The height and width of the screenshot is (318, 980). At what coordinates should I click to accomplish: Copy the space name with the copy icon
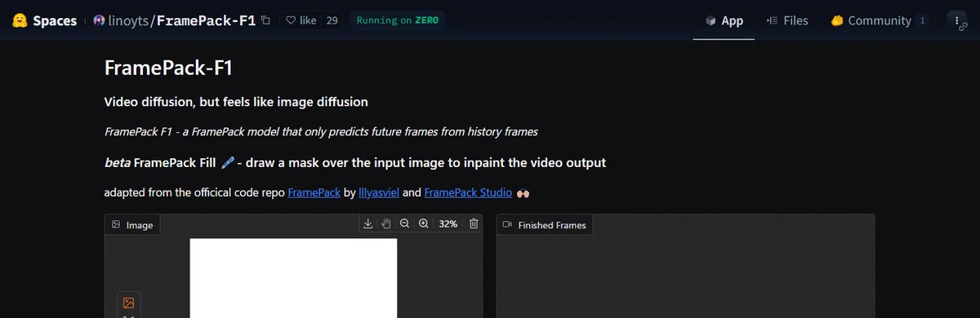click(265, 20)
